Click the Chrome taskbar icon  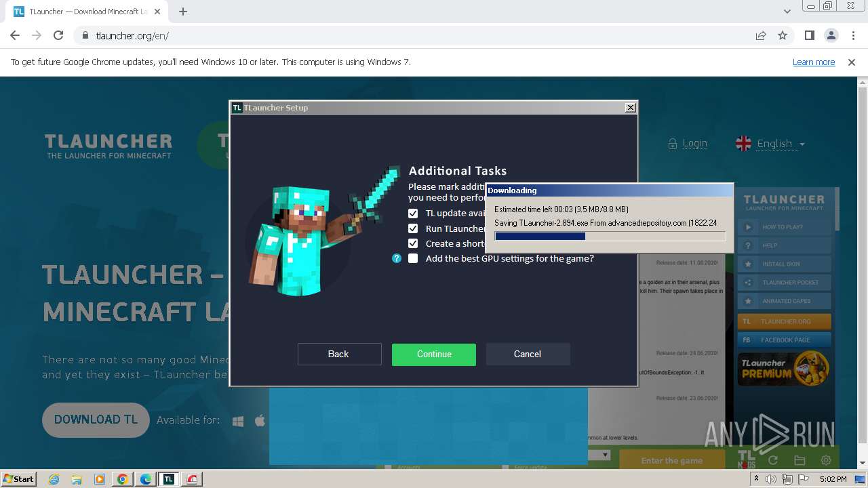pos(123,479)
